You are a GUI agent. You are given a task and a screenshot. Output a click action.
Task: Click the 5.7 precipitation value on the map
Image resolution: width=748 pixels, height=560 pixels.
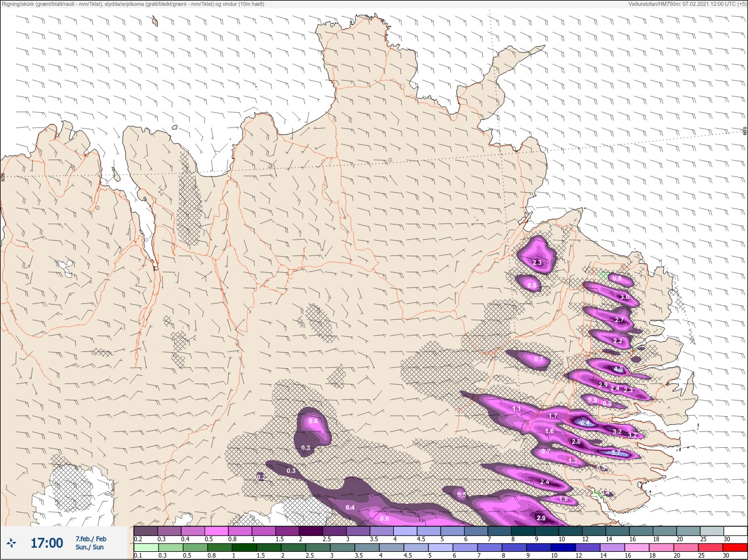[615, 453]
